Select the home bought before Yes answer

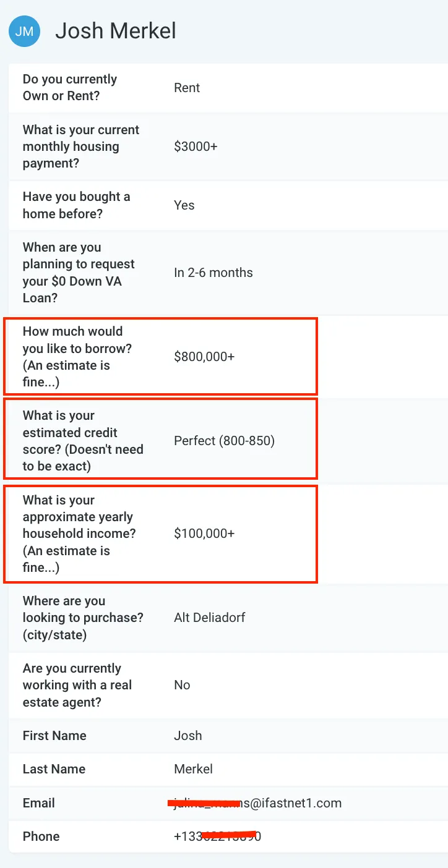click(184, 205)
